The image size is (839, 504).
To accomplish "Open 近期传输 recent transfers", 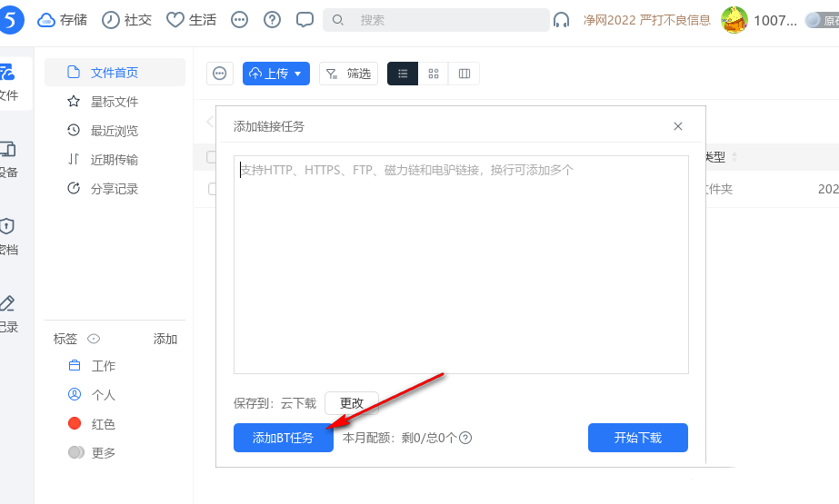I will (x=115, y=159).
